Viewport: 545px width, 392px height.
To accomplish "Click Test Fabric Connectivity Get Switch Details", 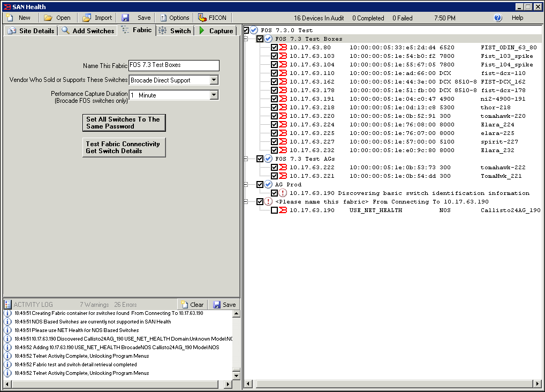I will pyautogui.click(x=124, y=147).
